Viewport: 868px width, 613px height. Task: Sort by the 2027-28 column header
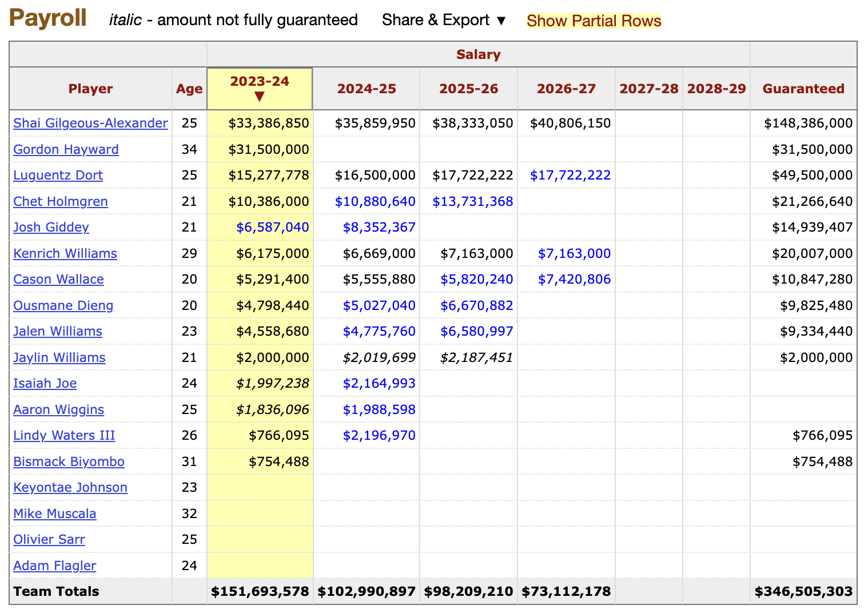click(649, 89)
